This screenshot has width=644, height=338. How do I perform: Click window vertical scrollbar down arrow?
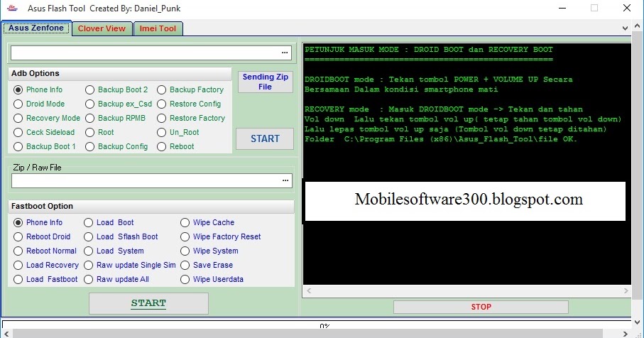(x=638, y=322)
